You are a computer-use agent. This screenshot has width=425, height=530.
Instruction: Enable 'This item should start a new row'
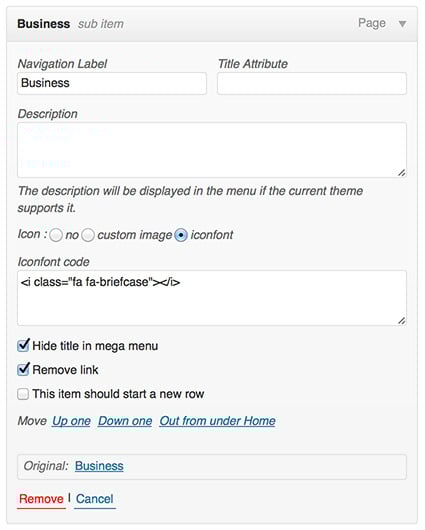(x=23, y=394)
